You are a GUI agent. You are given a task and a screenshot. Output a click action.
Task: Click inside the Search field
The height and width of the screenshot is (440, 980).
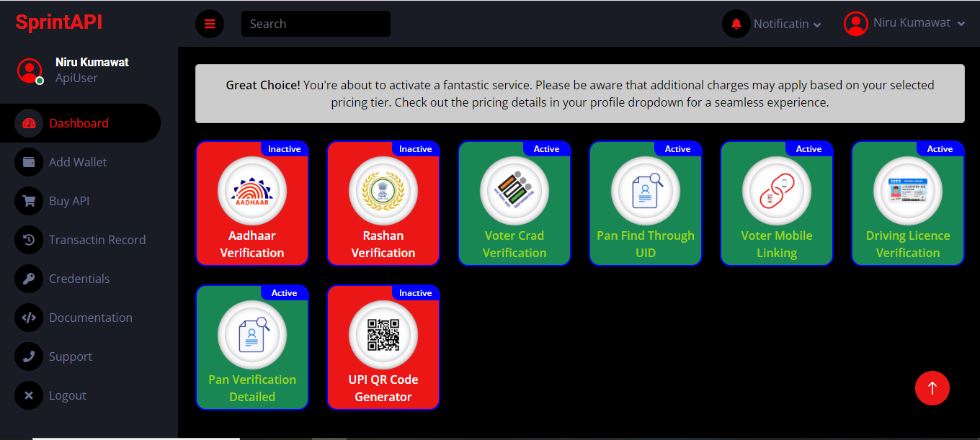click(x=315, y=23)
